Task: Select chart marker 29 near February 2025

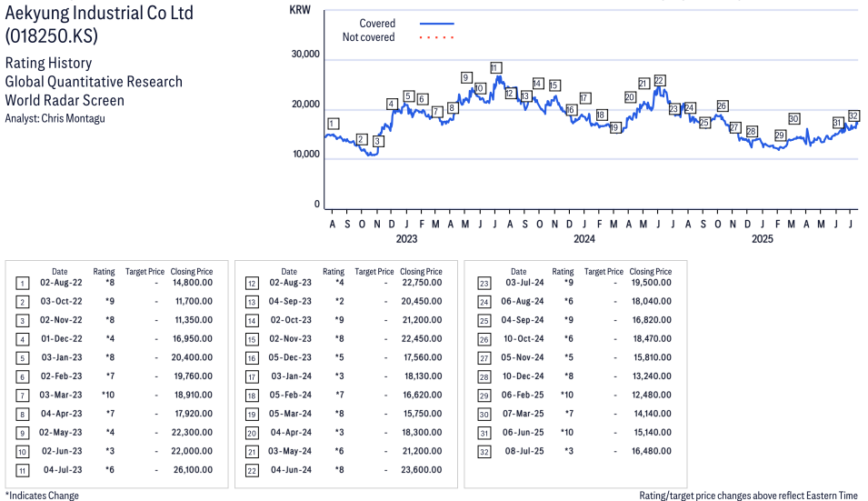Action: tap(780, 135)
